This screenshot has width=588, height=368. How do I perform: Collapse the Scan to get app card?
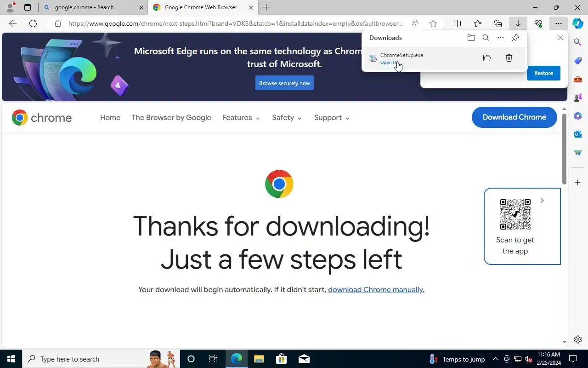coord(542,201)
